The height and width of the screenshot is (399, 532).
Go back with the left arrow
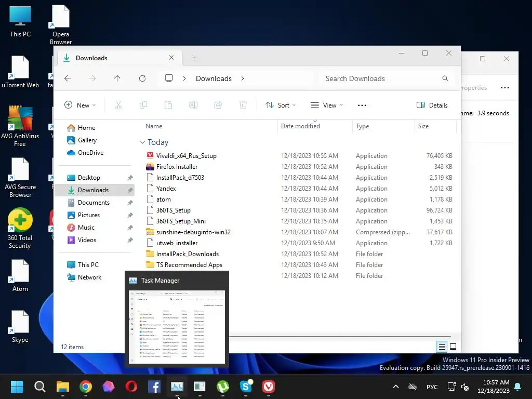pos(68,78)
